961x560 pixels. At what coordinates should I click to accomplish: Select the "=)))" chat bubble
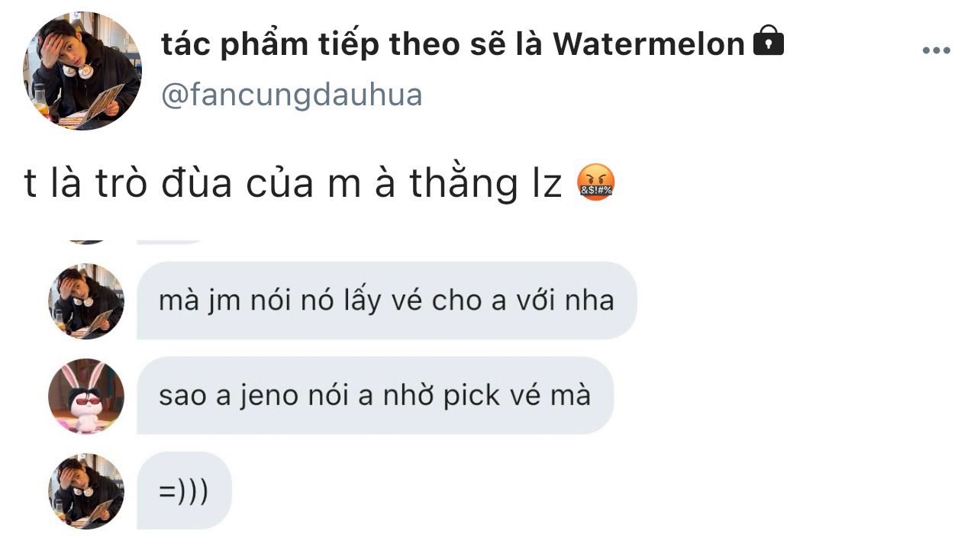click(x=184, y=491)
